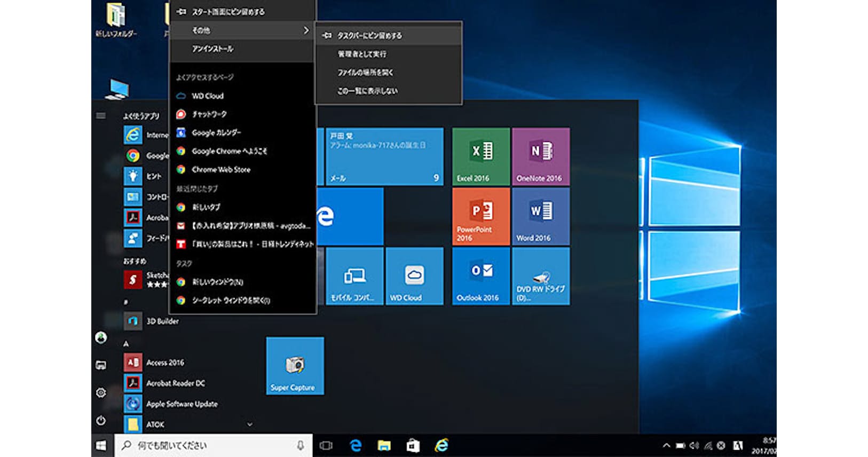Open the Store icon in the taskbar

pyautogui.click(x=413, y=445)
